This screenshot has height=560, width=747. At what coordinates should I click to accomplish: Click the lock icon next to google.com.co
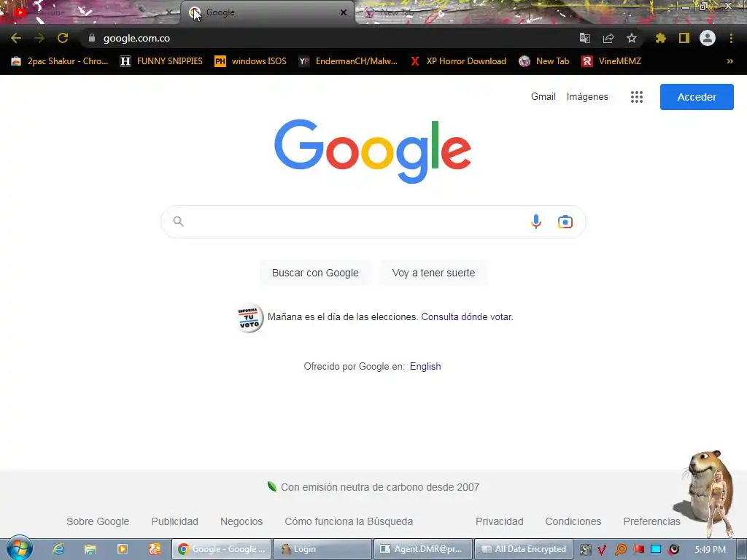coord(92,38)
